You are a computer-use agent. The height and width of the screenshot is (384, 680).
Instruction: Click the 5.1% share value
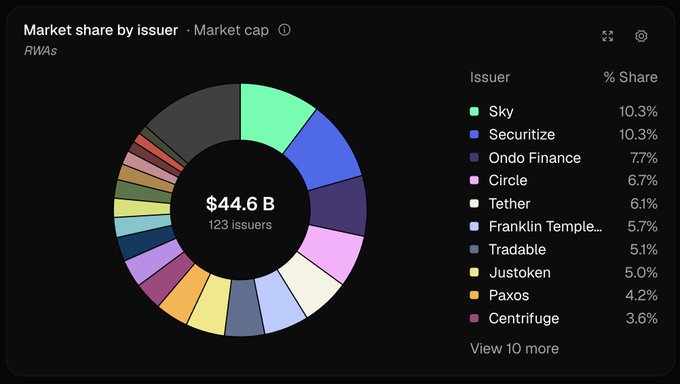click(644, 249)
